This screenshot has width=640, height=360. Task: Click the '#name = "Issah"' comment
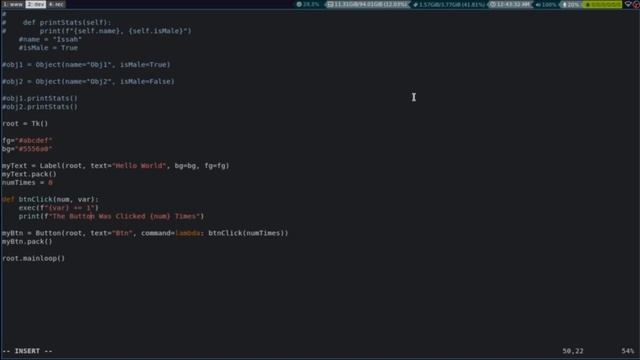pyautogui.click(x=50, y=40)
